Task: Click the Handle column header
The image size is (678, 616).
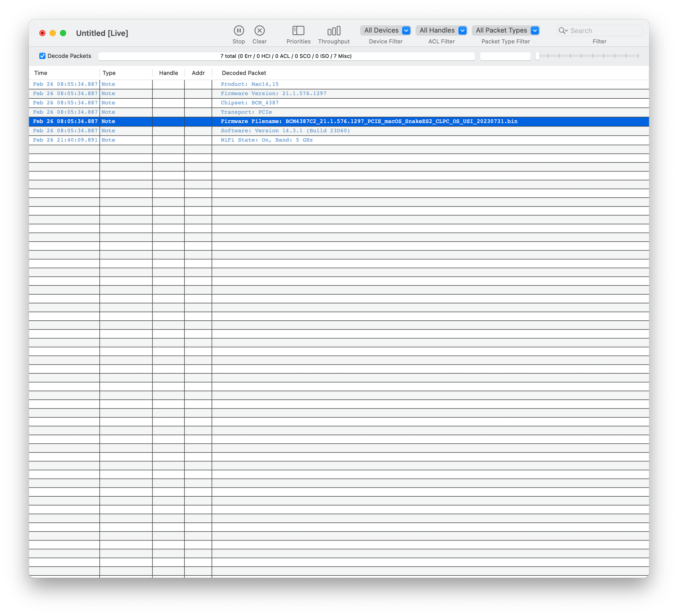Action: point(168,73)
